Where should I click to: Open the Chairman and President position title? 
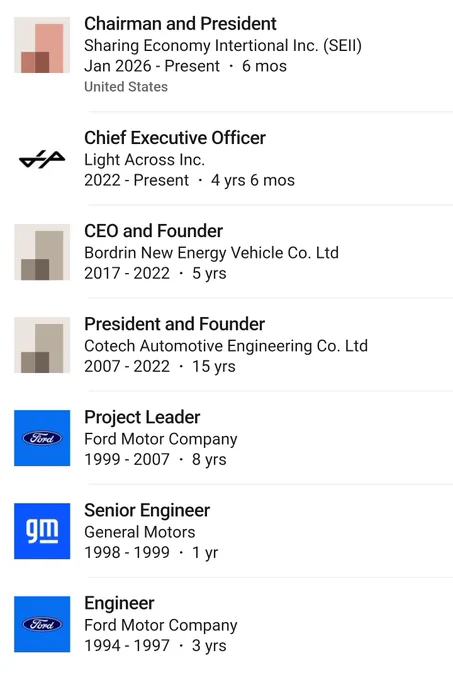pyautogui.click(x=180, y=24)
